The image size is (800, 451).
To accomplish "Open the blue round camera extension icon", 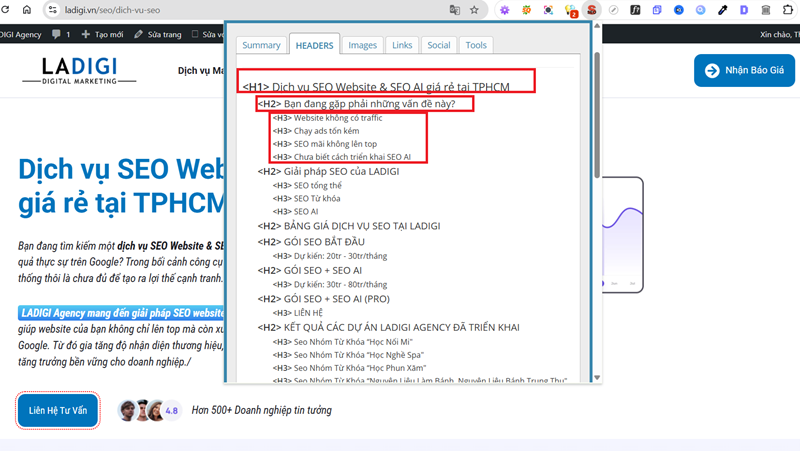I will click(679, 10).
